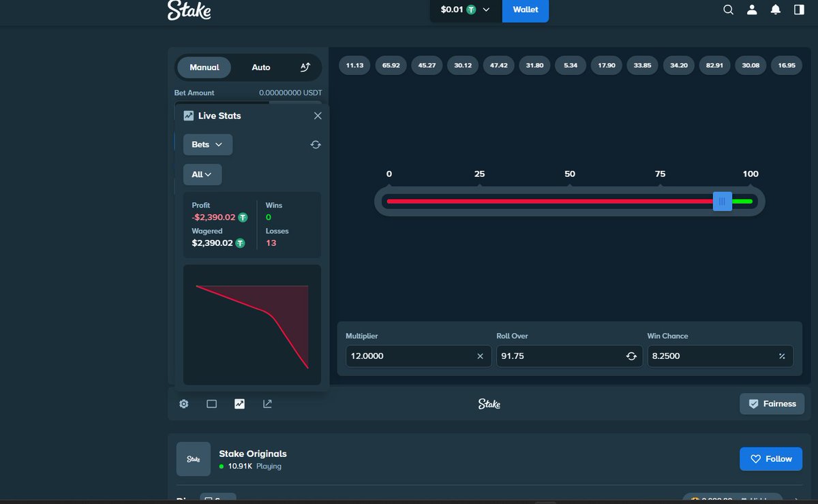Screen dimensions: 818x504
Task: Switch to Manual betting tab
Action: [204, 67]
